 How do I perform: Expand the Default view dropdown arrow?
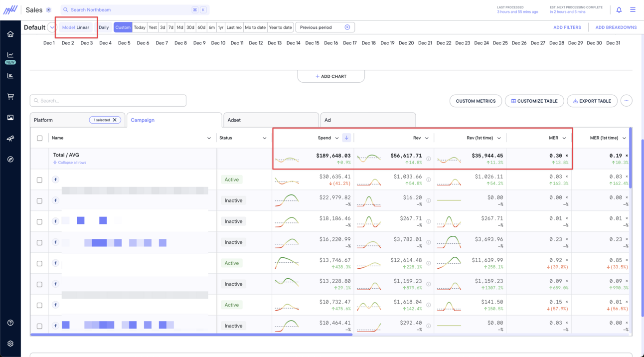(x=52, y=27)
